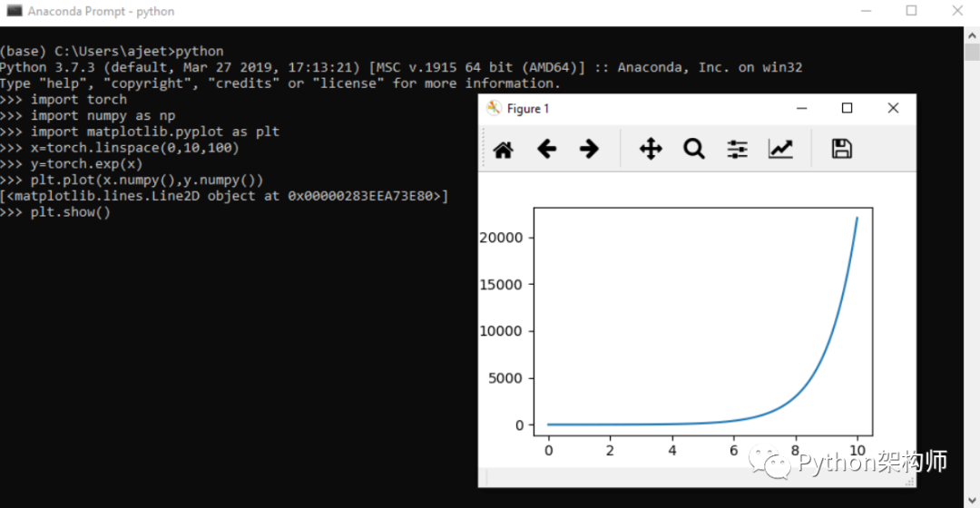The width and height of the screenshot is (980, 508).
Task: Go back to previous view arrow
Action: pyautogui.click(x=547, y=149)
